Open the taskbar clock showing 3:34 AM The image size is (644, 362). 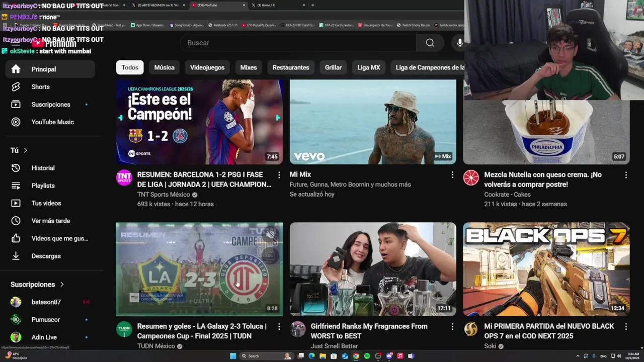click(632, 356)
